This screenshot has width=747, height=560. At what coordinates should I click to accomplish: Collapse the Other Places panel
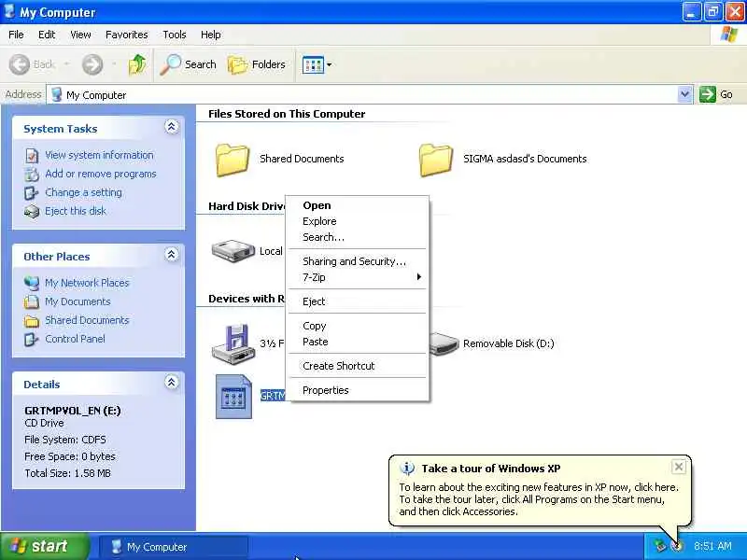pos(172,254)
